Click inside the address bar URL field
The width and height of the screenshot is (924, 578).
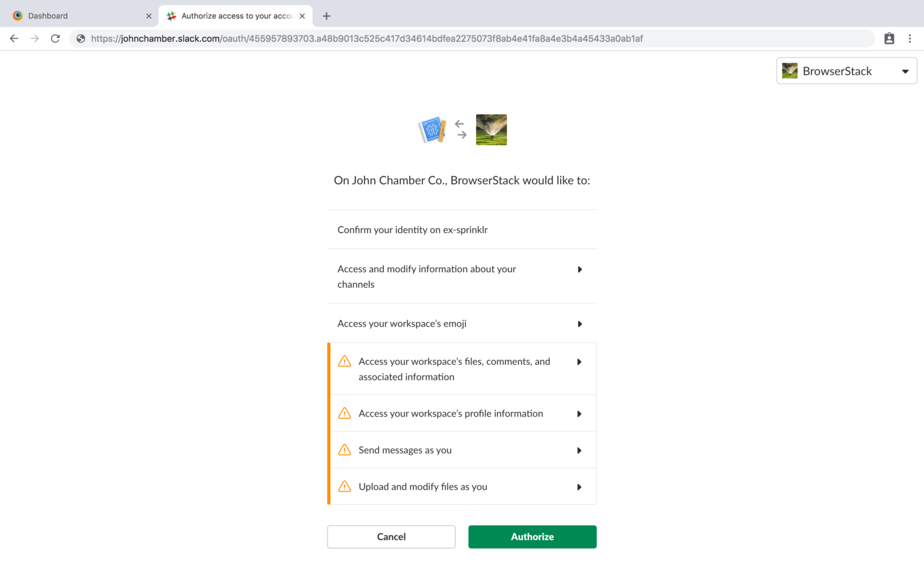coord(361,38)
